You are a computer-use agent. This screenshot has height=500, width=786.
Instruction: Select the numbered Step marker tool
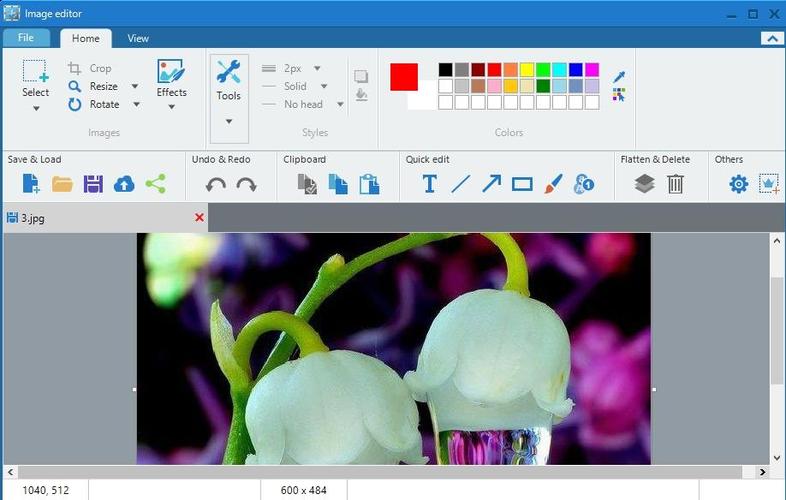[584, 184]
